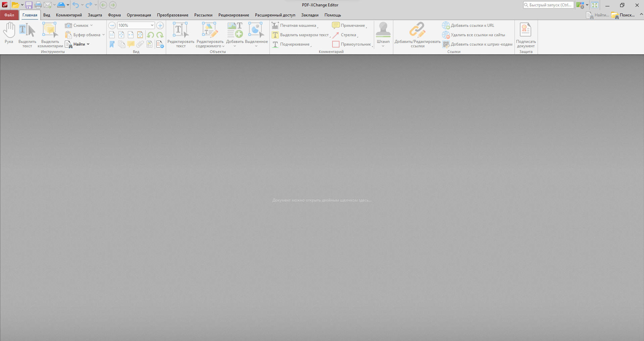Click into the Быстрый запуск search field
Image resolution: width=644 pixels, height=341 pixels.
point(548,5)
